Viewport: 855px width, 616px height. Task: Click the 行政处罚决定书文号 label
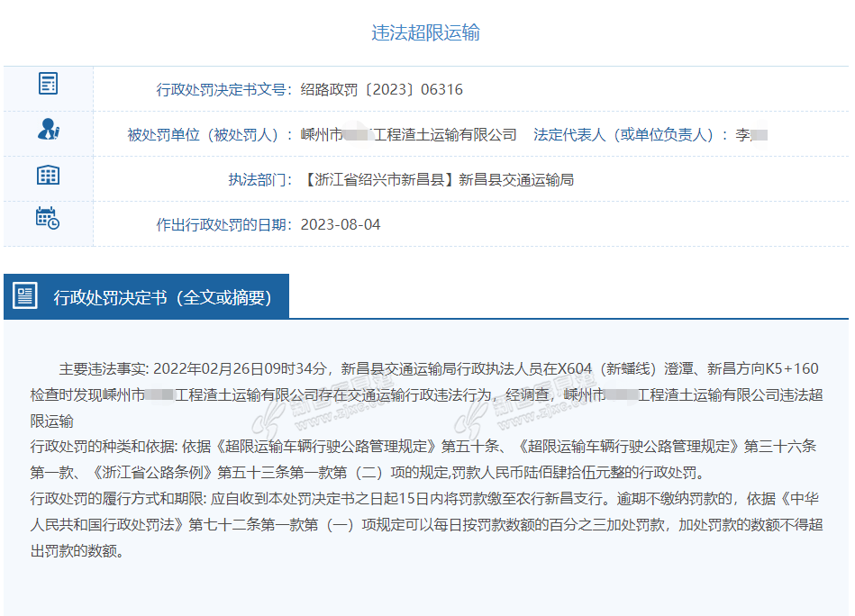pos(223,89)
